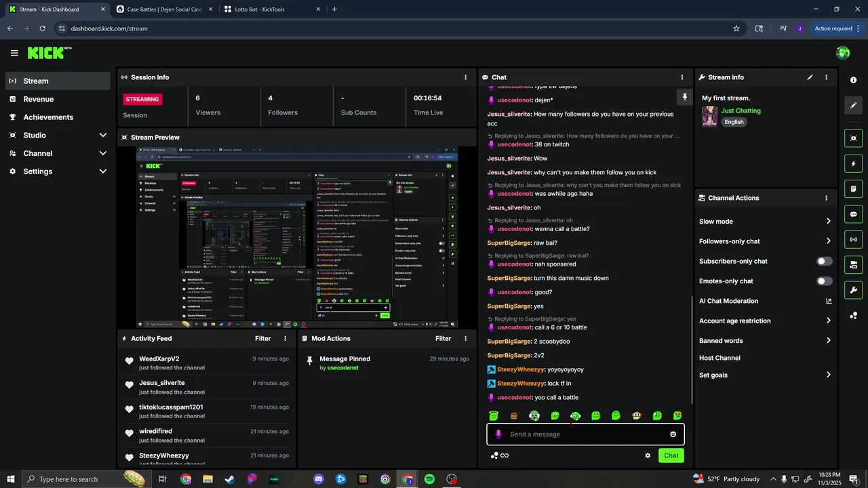
Task: Click the green Chat send button
Action: (x=671, y=455)
